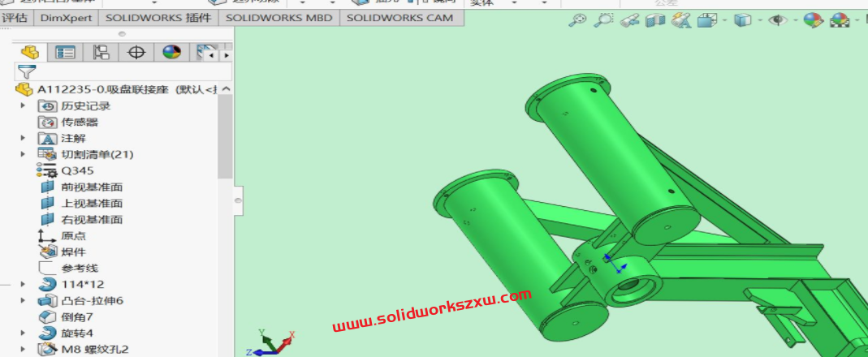Viewport: 868px width, 357px height.
Task: Select the Zoom to Area magnifier tool
Action: pyautogui.click(x=602, y=20)
